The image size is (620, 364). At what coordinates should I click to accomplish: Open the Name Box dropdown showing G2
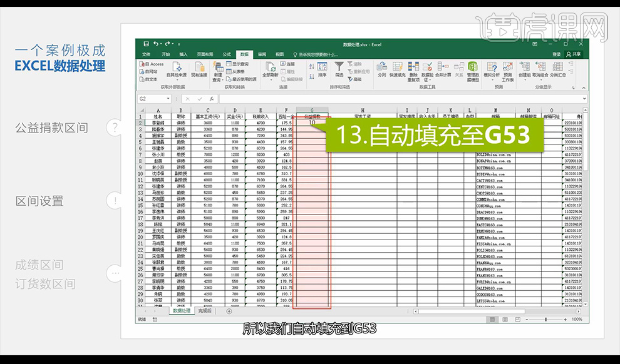tap(168, 98)
